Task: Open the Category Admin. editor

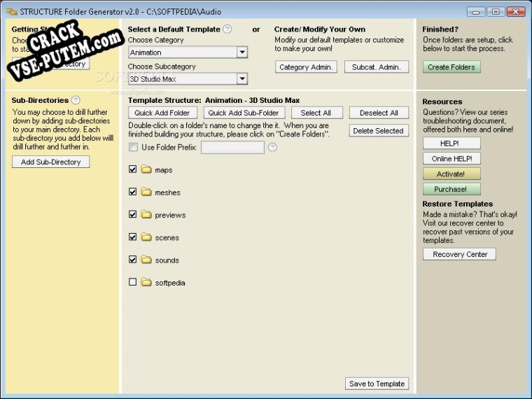Action: (x=306, y=67)
